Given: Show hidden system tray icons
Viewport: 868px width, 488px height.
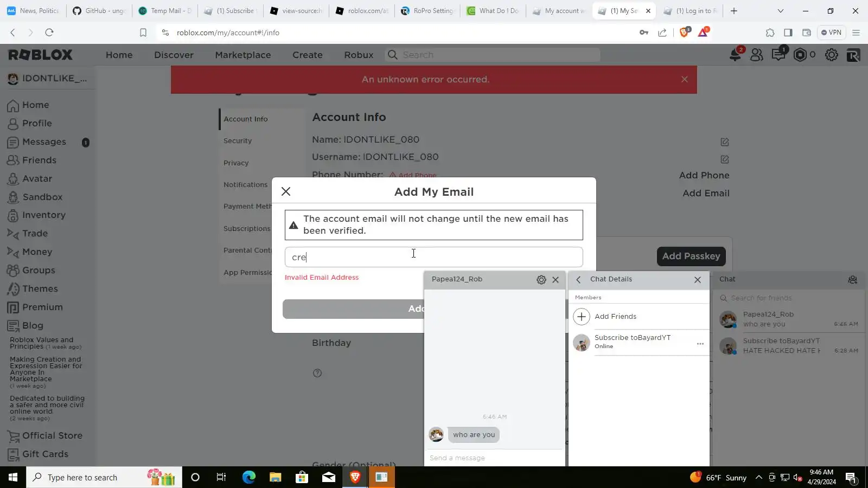Looking at the screenshot, I should (759, 478).
